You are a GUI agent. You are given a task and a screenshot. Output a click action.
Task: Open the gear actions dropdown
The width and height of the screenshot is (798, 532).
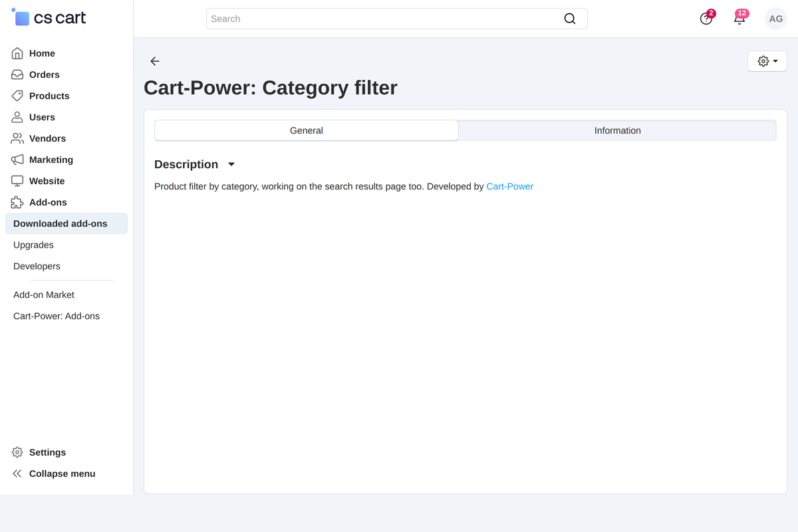pyautogui.click(x=767, y=61)
